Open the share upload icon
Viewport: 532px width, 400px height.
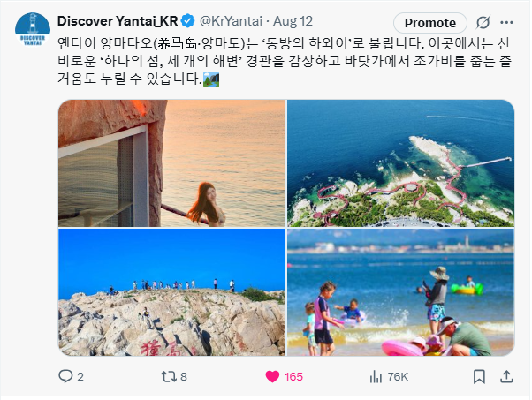(506, 376)
